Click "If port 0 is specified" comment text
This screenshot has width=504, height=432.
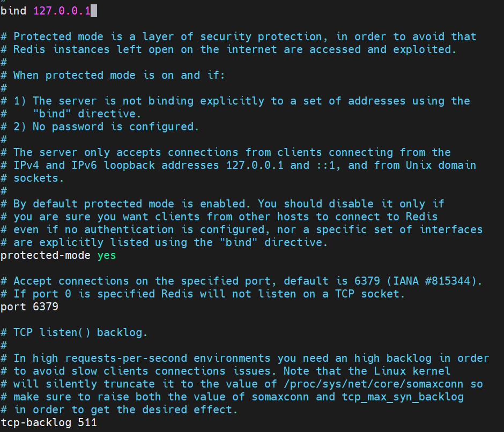coord(86,294)
